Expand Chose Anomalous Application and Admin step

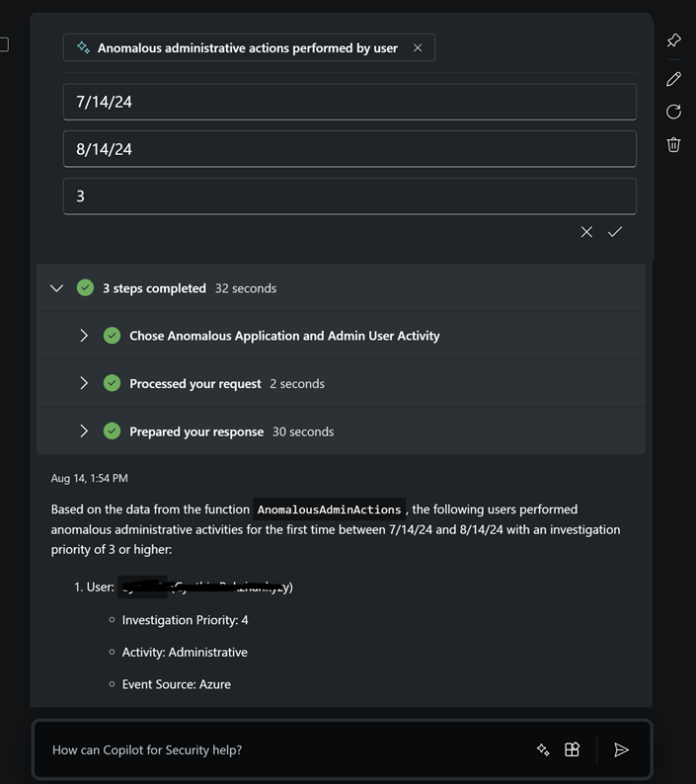pyautogui.click(x=84, y=336)
